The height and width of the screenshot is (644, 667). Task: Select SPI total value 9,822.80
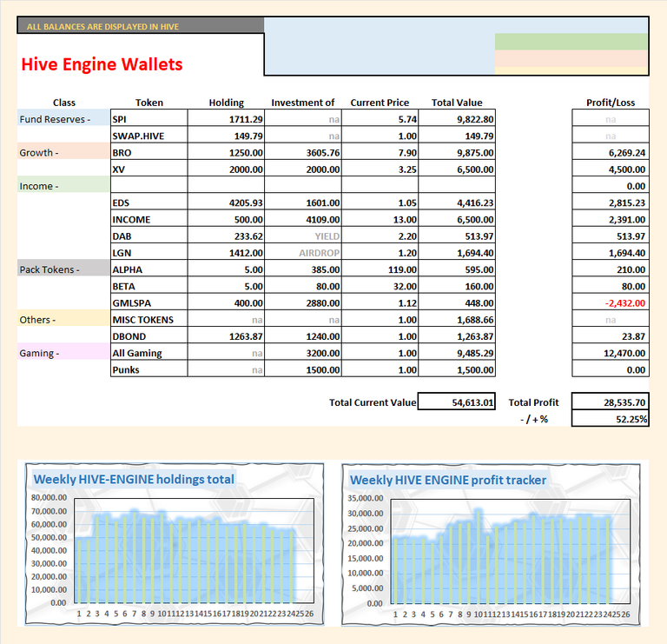[x=457, y=117]
